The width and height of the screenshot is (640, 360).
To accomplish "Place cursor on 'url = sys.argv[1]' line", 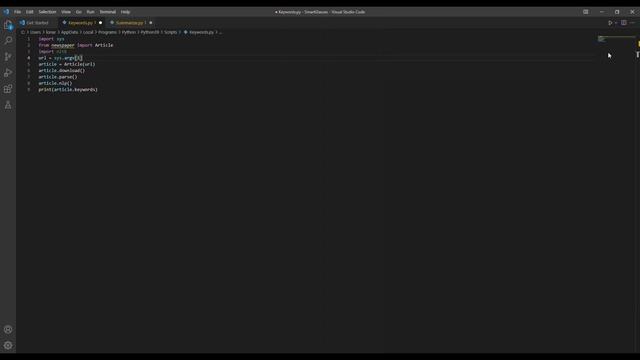I will 60,58.
